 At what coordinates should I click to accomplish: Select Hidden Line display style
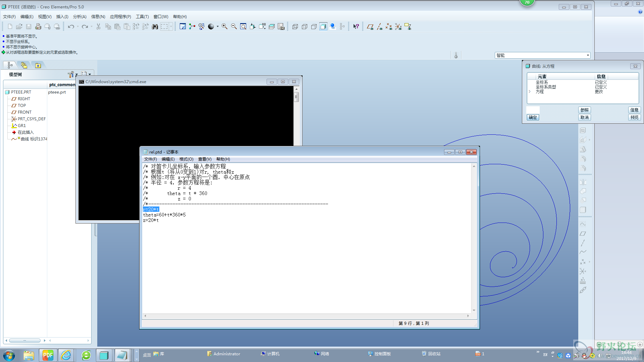tap(305, 26)
